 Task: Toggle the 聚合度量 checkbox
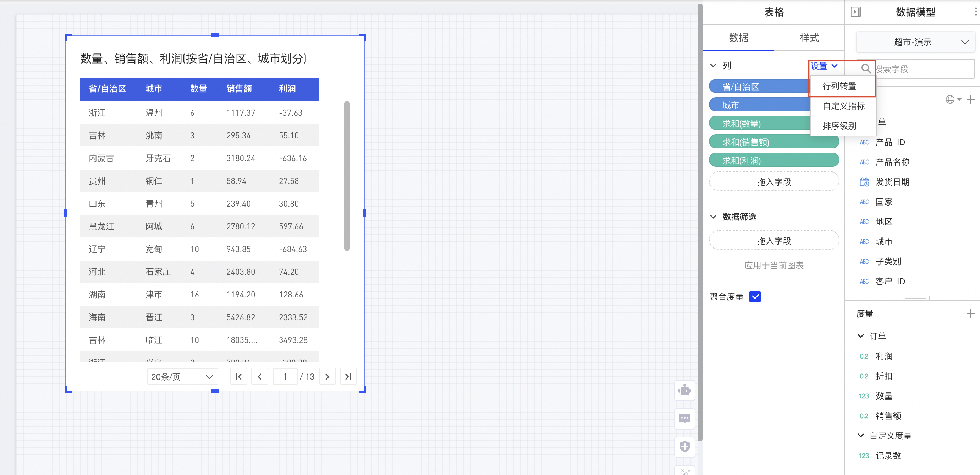[755, 296]
